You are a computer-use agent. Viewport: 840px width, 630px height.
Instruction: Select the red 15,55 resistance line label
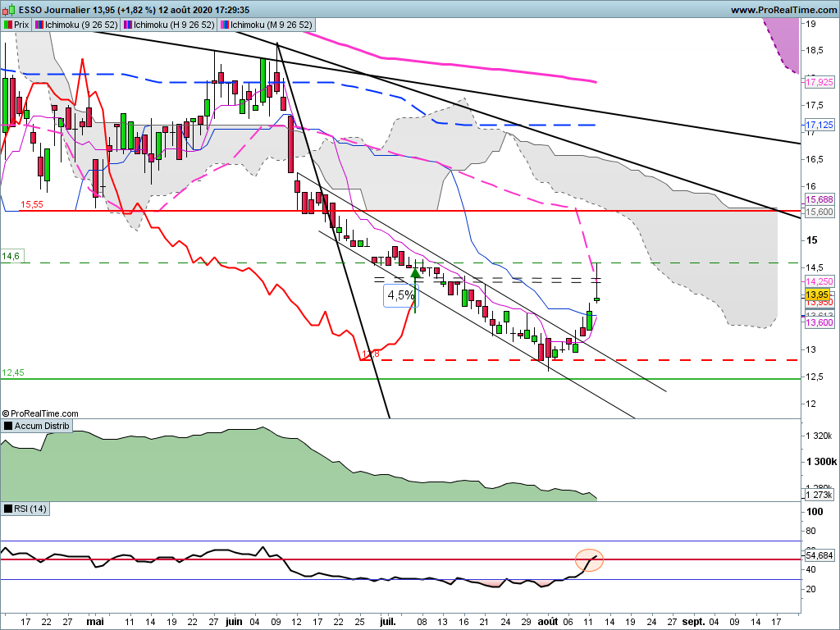[x=32, y=204]
